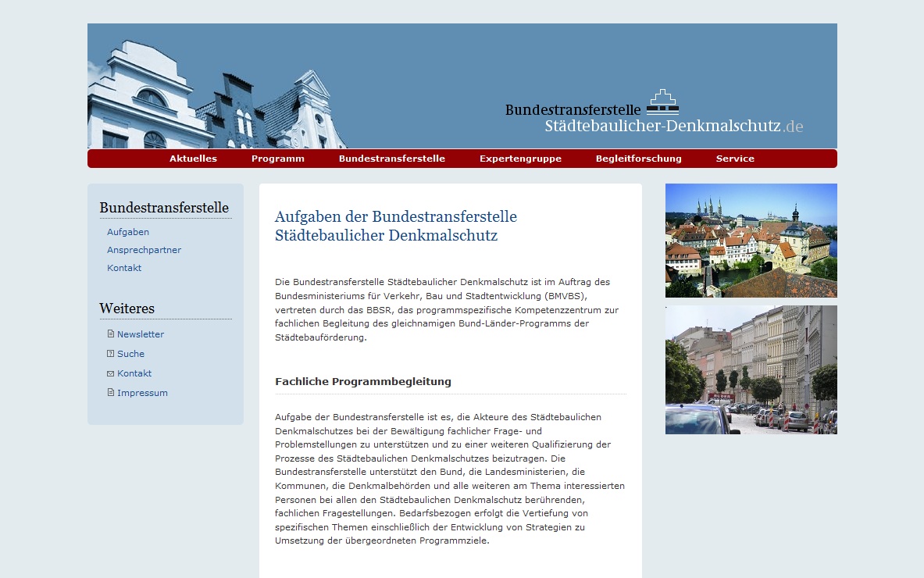Click the building logo icon above Bundestransferstelle title
Screen dimensions: 924x578
tap(663, 102)
